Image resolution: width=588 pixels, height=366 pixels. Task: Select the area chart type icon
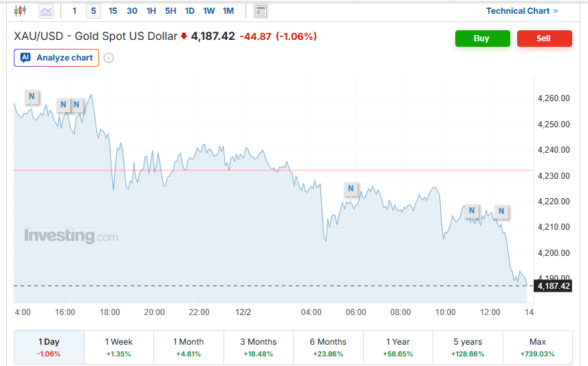[46, 11]
